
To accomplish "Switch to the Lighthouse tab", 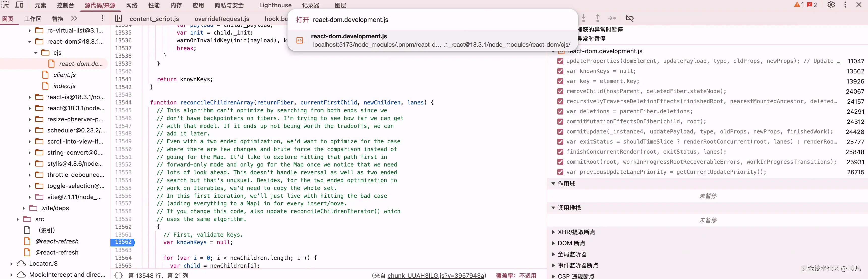I will click(x=275, y=5).
